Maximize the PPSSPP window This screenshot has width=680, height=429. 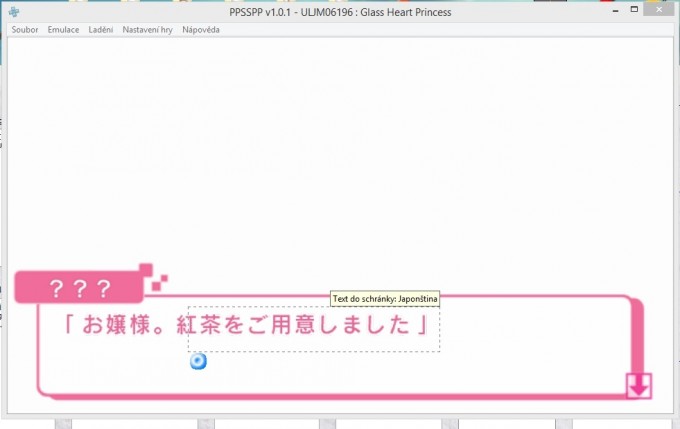click(x=634, y=10)
